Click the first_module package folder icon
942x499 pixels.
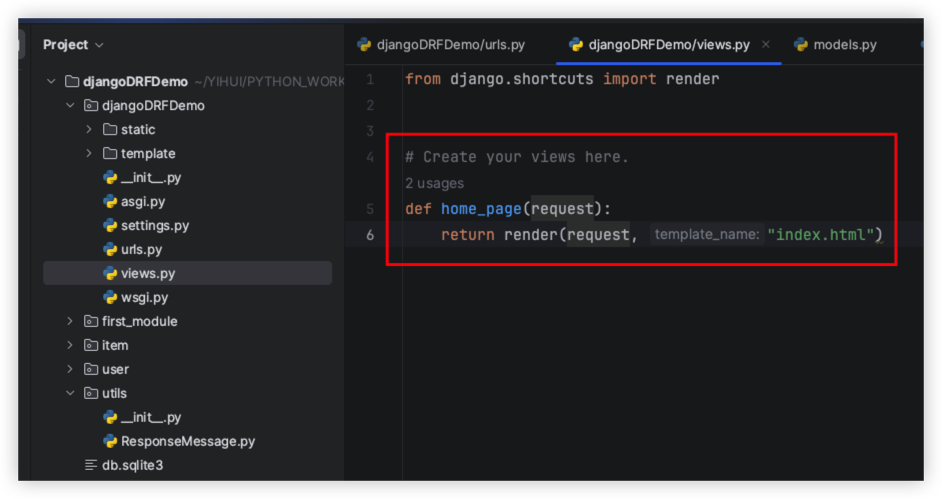91,322
